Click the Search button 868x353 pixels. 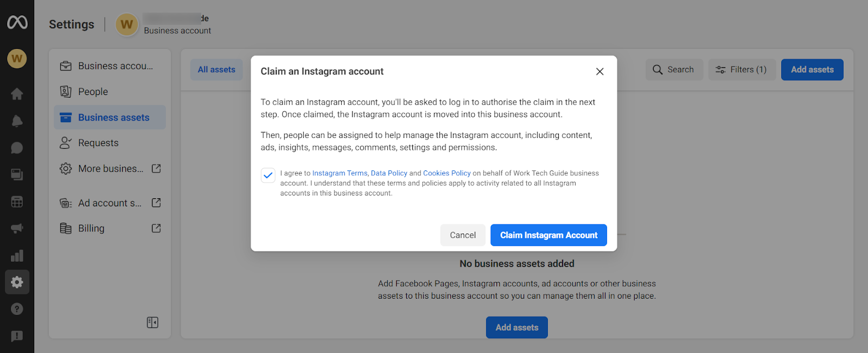[x=674, y=70]
